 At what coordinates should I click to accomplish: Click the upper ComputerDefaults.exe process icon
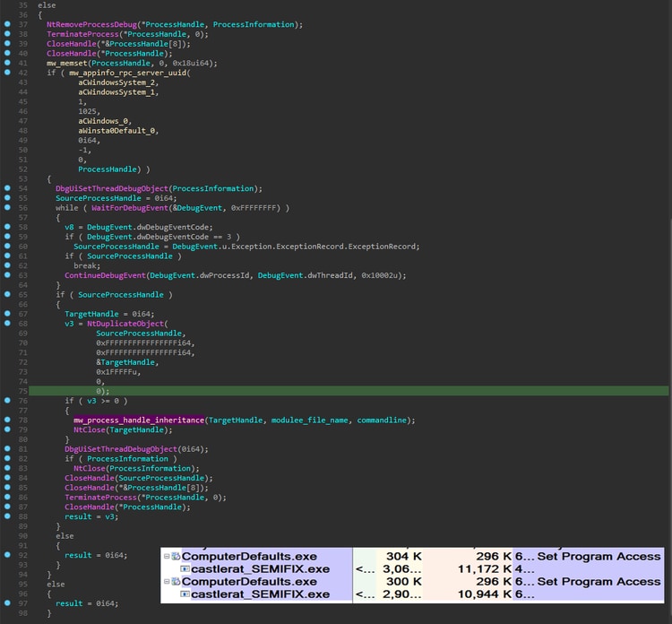point(176,557)
